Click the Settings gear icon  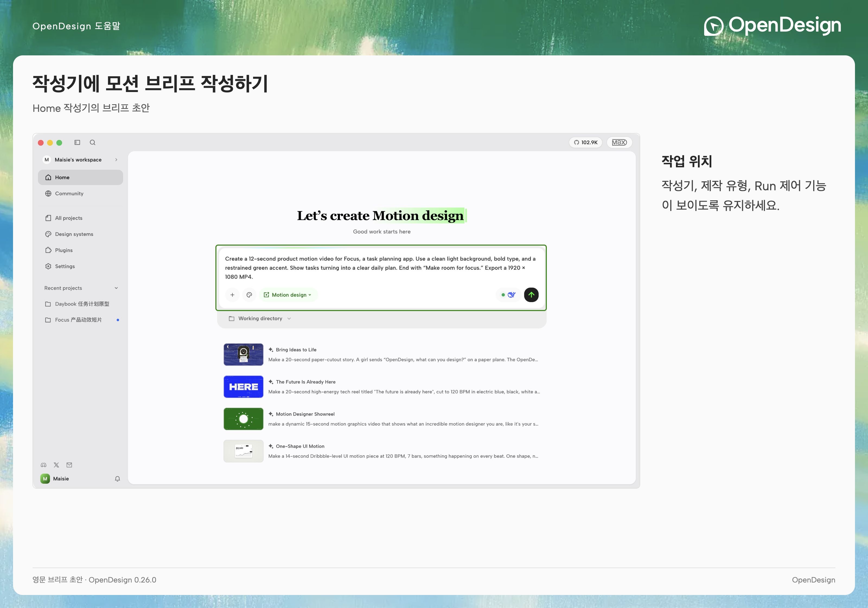(48, 266)
